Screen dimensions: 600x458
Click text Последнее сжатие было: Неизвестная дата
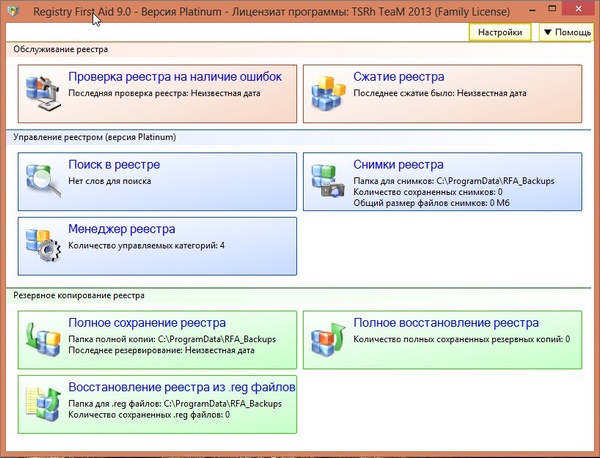440,93
